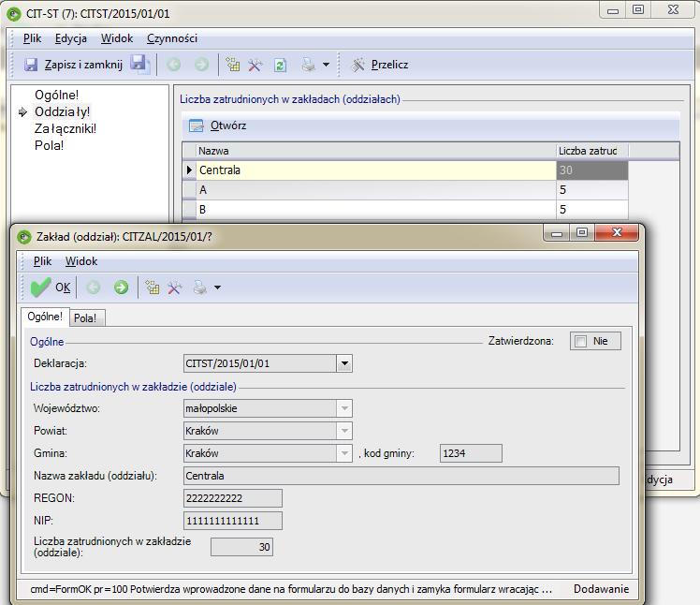Open the Widok menu in Zakład window

(x=81, y=261)
